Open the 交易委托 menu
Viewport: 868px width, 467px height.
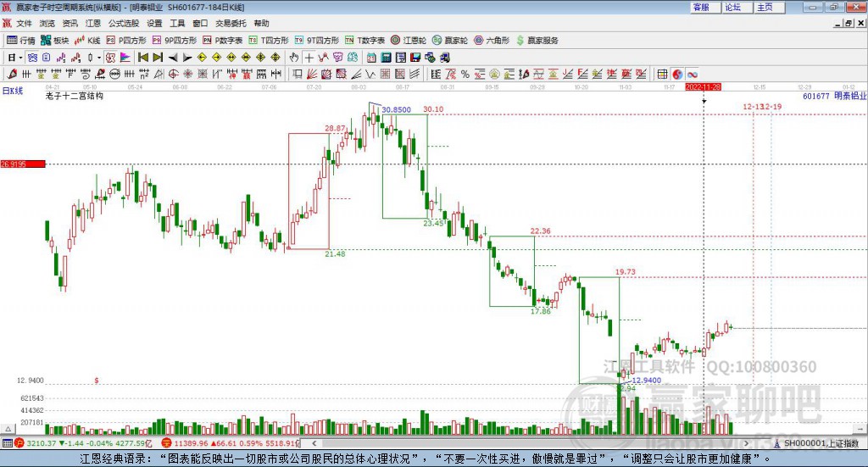231,23
